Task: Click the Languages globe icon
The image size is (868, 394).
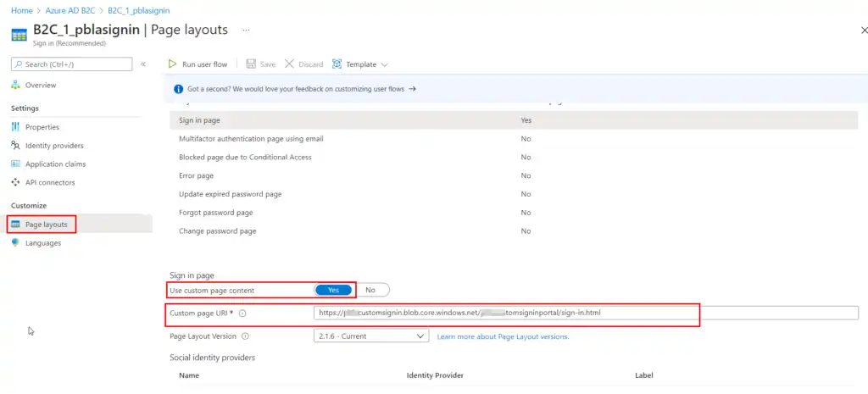Action: pyautogui.click(x=15, y=242)
